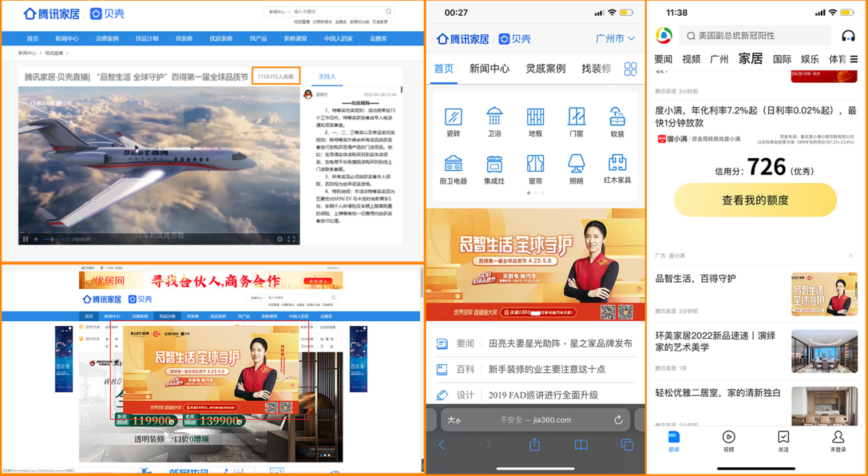Expand the 广州市 city dropdown
This screenshot has width=868, height=476.
click(615, 38)
